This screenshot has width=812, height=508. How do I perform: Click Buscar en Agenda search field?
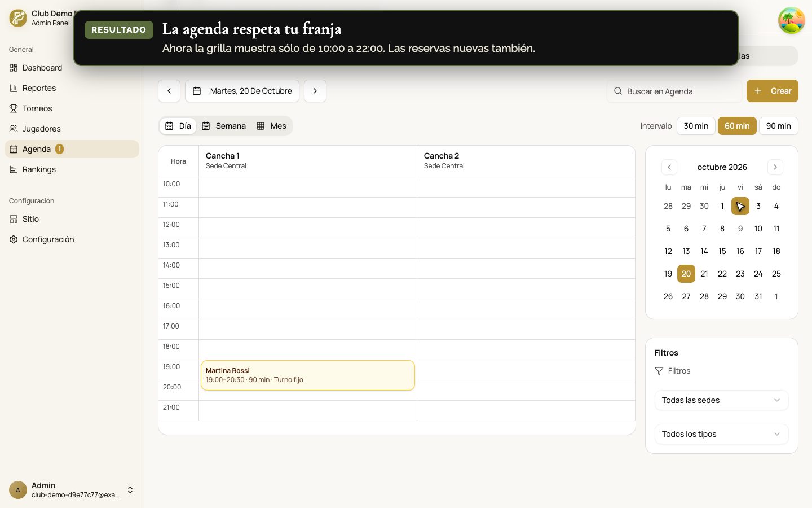(674, 91)
